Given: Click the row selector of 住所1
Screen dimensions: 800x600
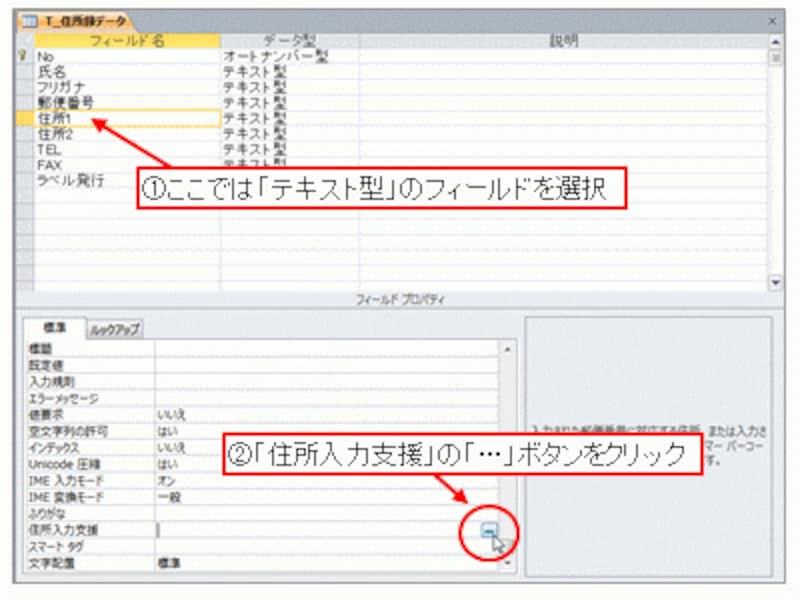Looking at the screenshot, I should click(24, 118).
